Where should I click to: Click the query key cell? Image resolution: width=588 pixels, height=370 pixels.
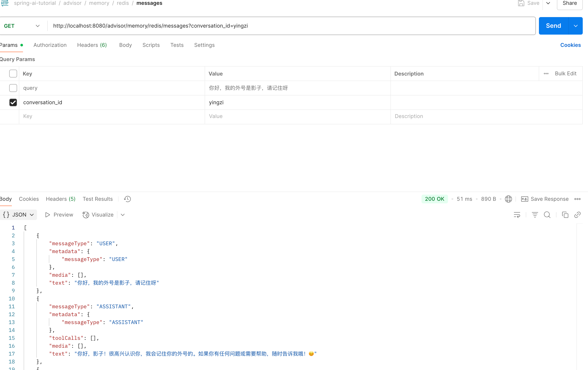click(x=112, y=88)
